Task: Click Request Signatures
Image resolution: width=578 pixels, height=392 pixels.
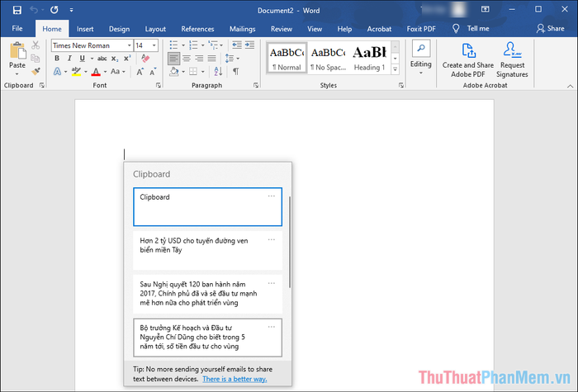Action: coord(512,59)
